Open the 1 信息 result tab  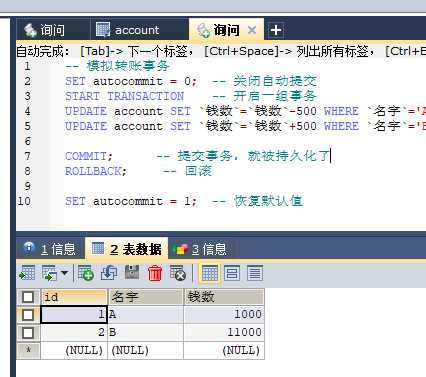tap(51, 249)
